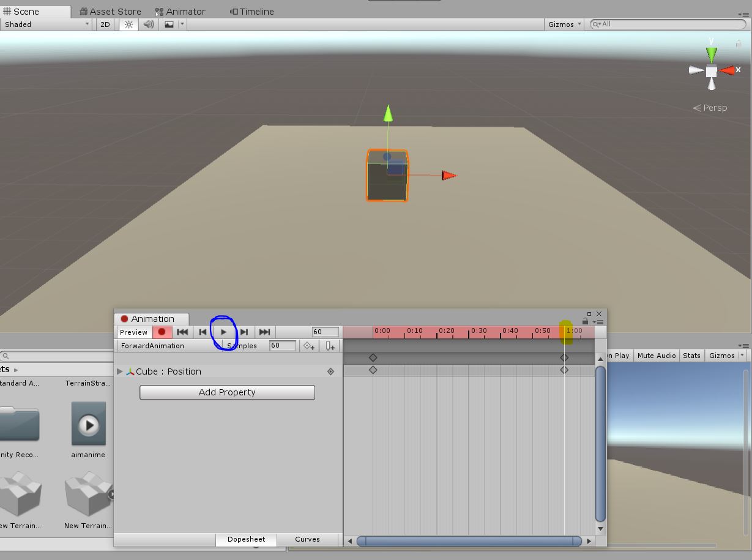Enable Preview mode in Animation window
Viewport: 752px width, 560px height.
coord(133,332)
